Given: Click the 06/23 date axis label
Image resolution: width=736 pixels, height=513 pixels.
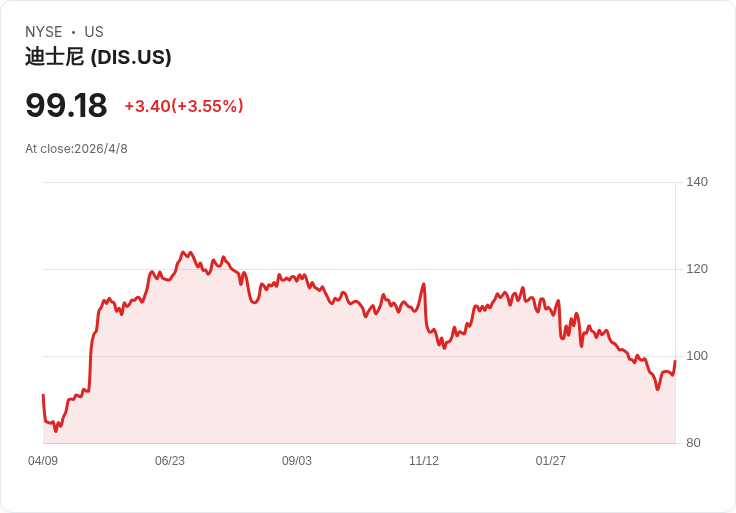Looking at the screenshot, I should pos(170,460).
